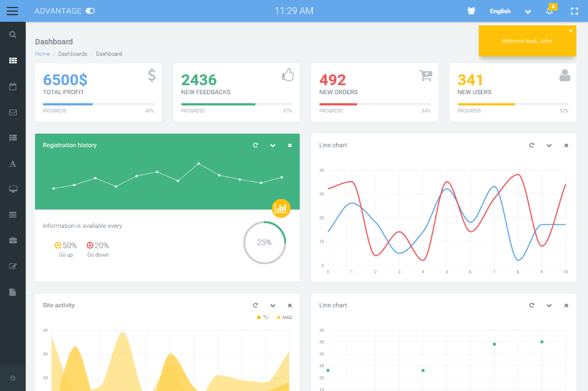Collapse the Registration history panel
Image resolution: width=588 pixels, height=391 pixels.
(x=273, y=145)
